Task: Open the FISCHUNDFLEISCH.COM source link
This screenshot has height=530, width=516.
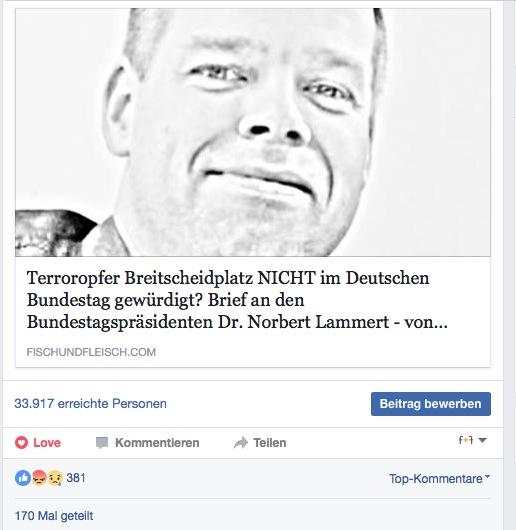Action: click(91, 352)
